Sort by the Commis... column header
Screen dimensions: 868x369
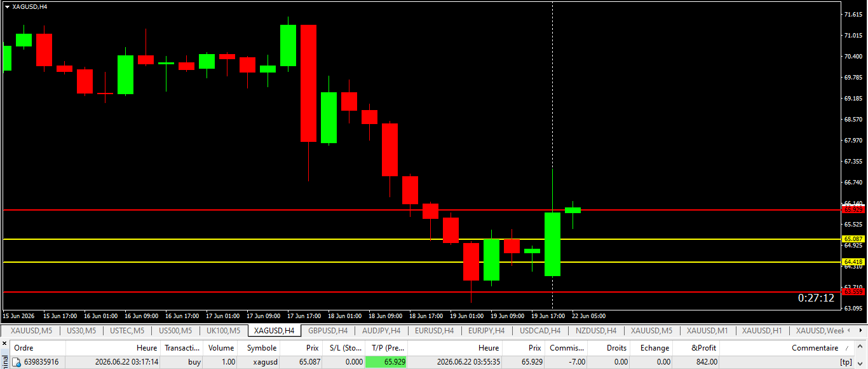point(567,348)
